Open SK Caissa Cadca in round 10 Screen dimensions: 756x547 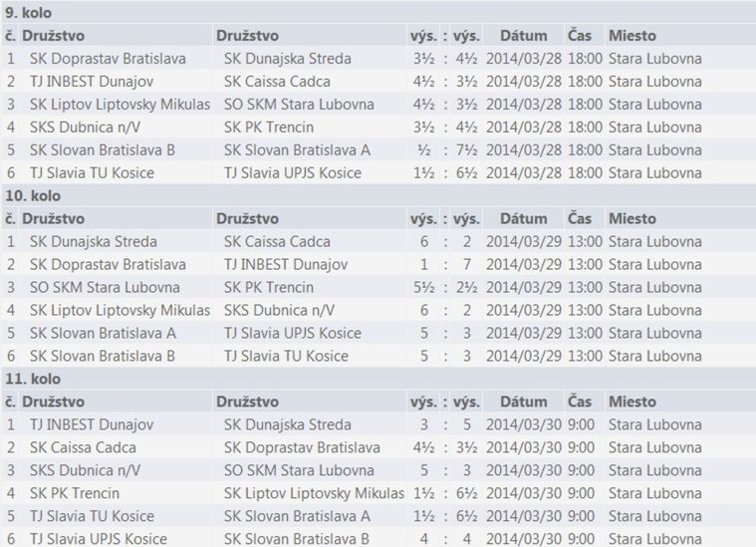pos(277,242)
